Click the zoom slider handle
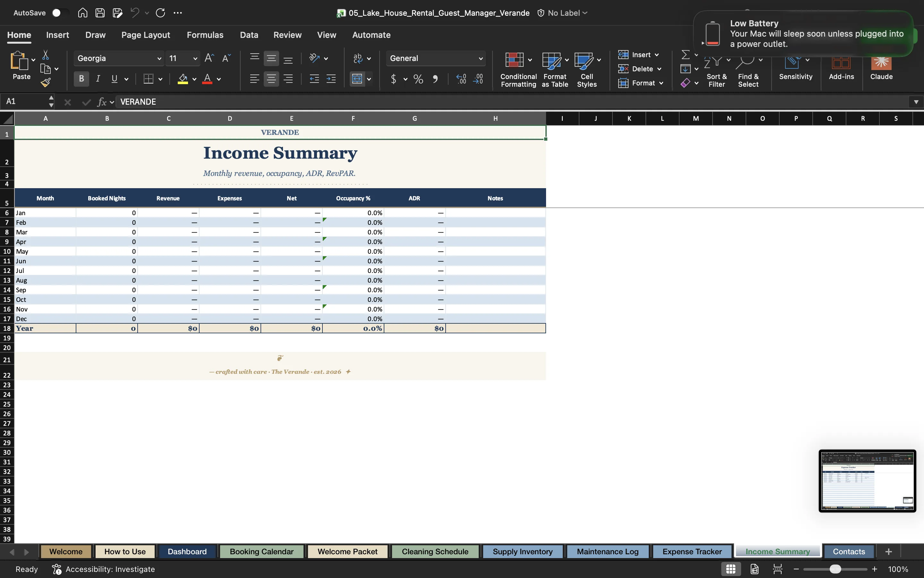The width and height of the screenshot is (924, 578). [835, 569]
